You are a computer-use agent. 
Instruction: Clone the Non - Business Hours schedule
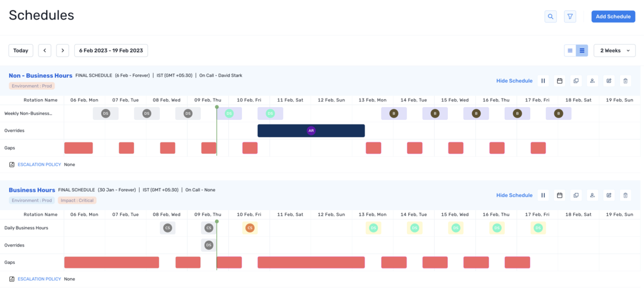[x=576, y=81]
